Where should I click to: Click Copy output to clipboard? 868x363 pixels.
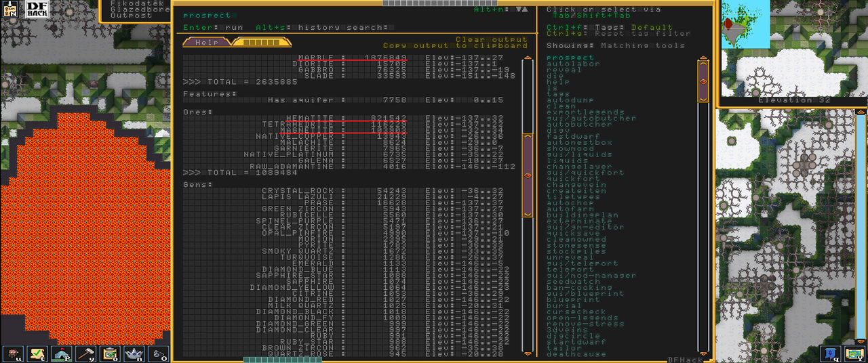[455, 46]
